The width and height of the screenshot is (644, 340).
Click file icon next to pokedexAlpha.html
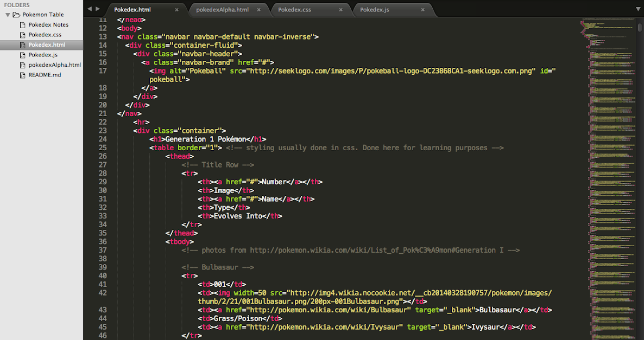[x=23, y=65]
